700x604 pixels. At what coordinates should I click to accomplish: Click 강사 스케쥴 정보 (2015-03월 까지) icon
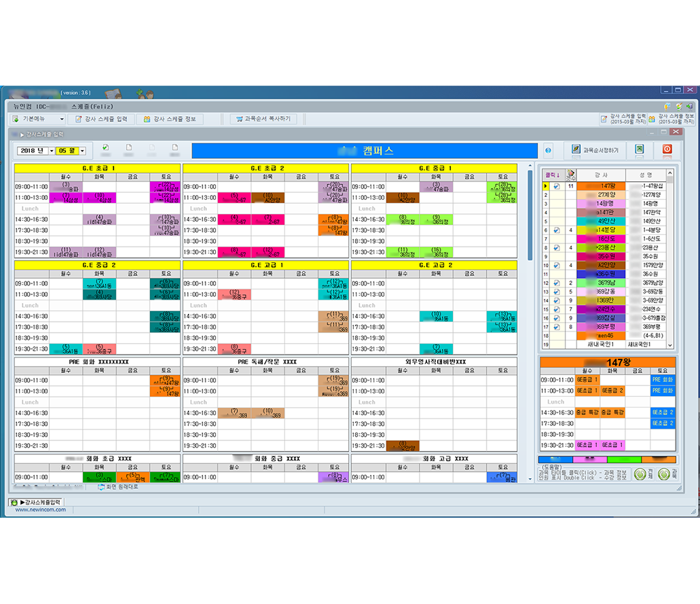tap(652, 119)
